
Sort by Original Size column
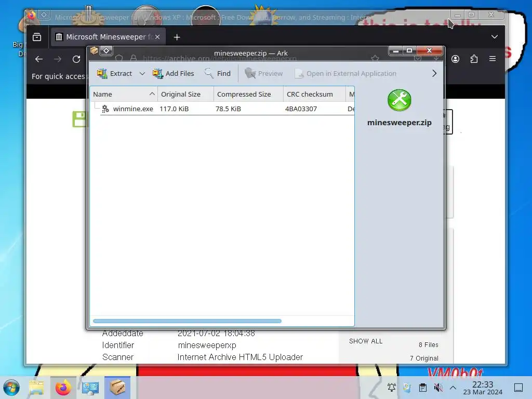point(185,95)
